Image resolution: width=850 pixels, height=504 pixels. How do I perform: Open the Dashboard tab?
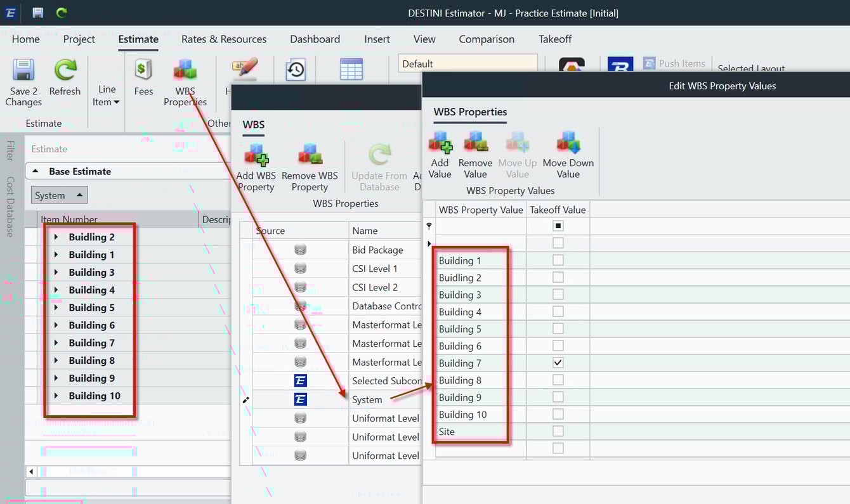coord(315,39)
